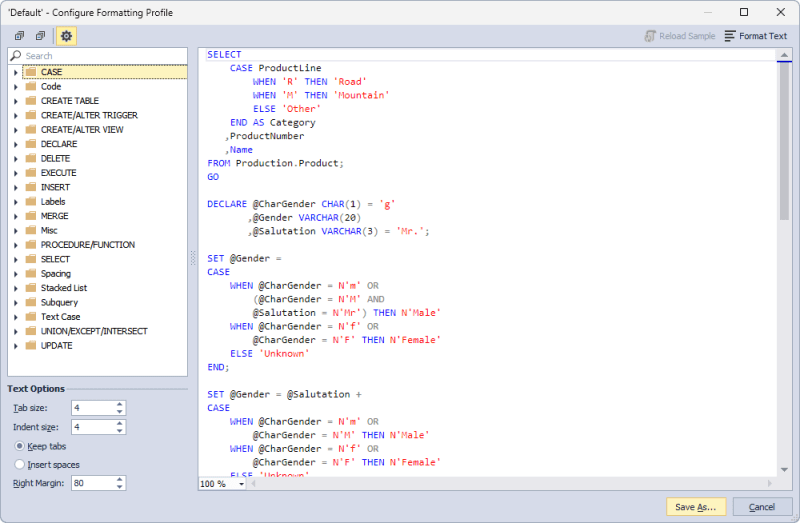Viewport: 800px width, 523px height.
Task: Toggle the gear Text Options toolbar button
Action: [x=66, y=36]
